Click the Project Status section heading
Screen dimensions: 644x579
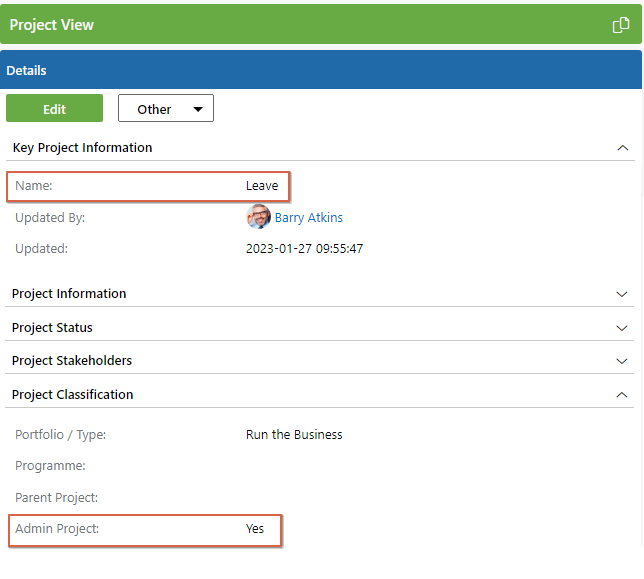click(52, 328)
